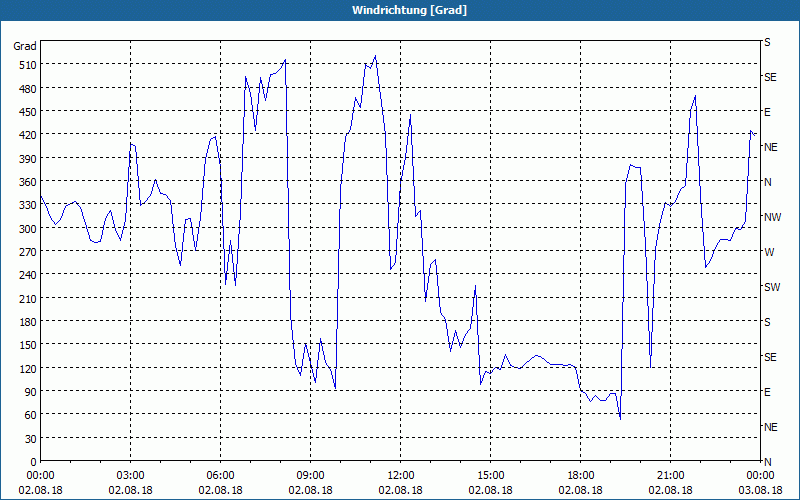Select the Grad unit label on the y-axis
Viewport: 800px width, 500px height.
click(25, 46)
